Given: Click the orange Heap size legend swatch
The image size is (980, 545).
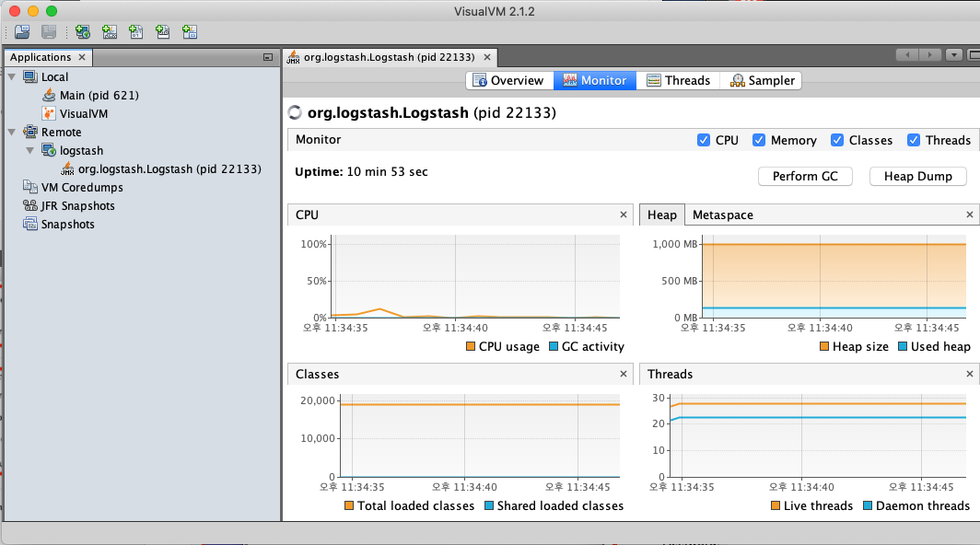Looking at the screenshot, I should [824, 346].
